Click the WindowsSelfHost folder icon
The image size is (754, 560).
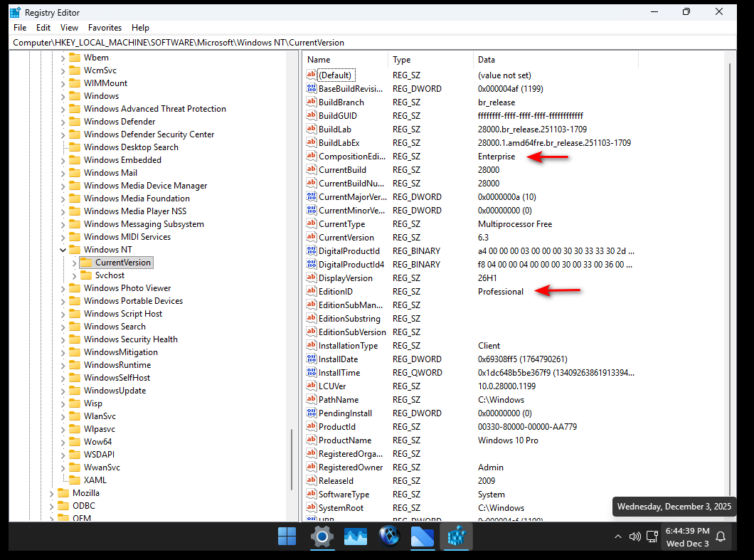(x=75, y=377)
